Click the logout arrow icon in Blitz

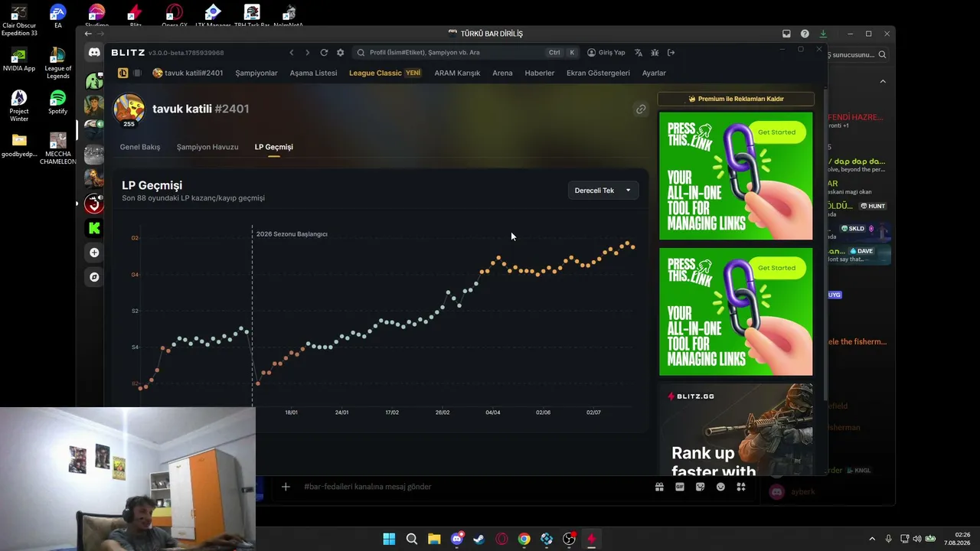click(671, 53)
